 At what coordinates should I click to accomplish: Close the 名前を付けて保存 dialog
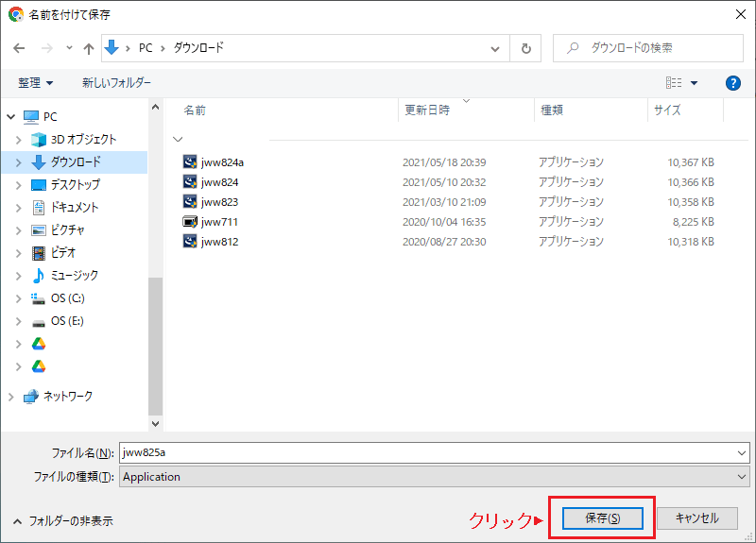(741, 14)
